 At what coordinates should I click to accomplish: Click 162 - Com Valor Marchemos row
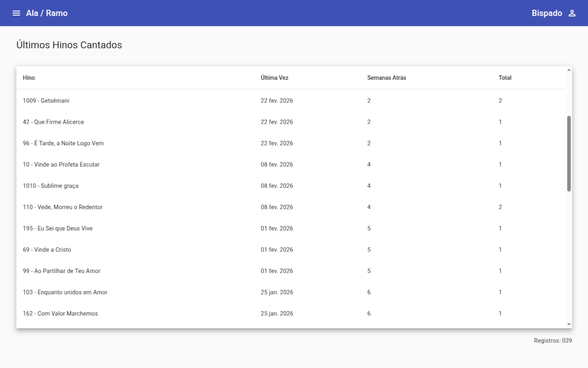pos(60,313)
